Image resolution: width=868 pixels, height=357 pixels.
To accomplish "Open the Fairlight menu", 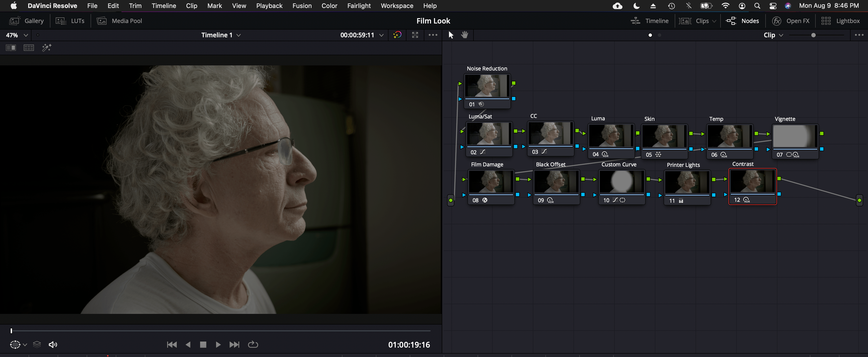I will tap(358, 6).
